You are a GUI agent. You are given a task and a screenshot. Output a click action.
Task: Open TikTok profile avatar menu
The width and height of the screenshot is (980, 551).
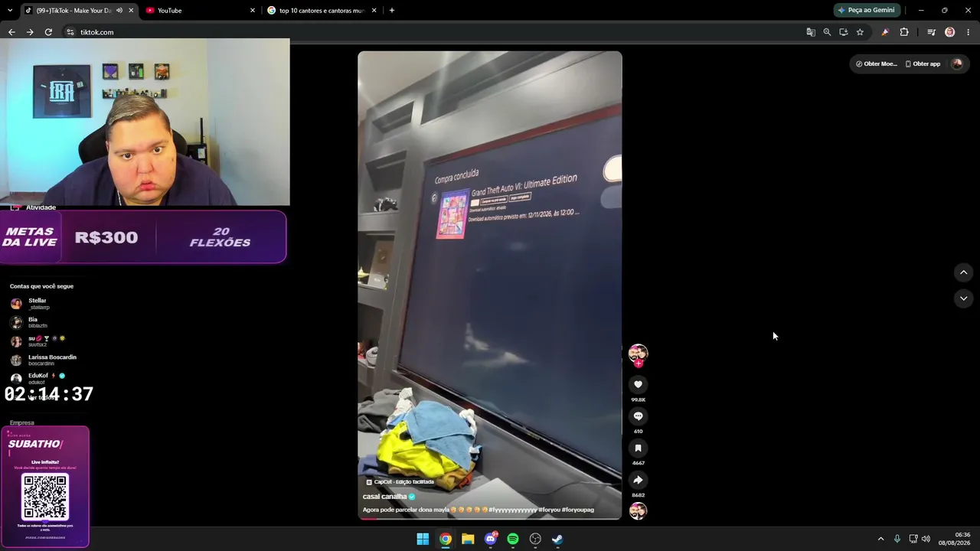click(x=956, y=64)
